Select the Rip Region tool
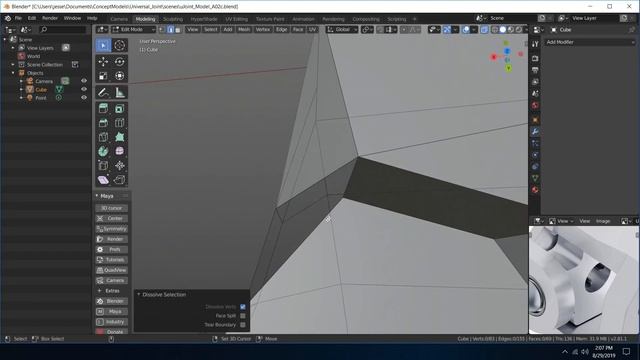Image resolution: width=640 pixels, height=360 pixels. pos(120,180)
